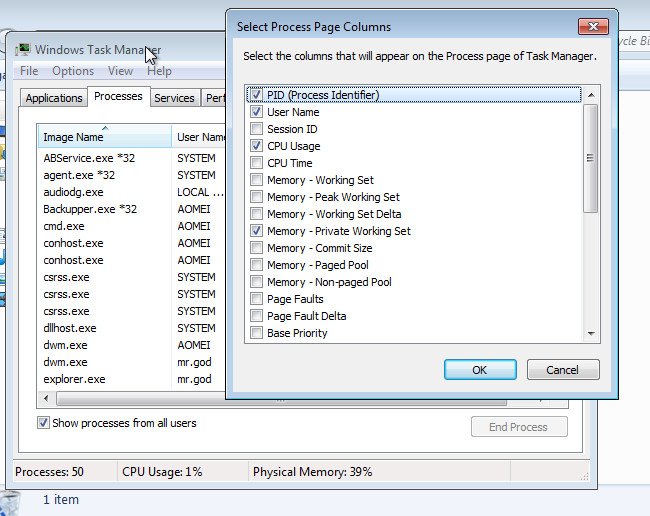Select the explorer.exe process row

pyautogui.click(x=75, y=380)
